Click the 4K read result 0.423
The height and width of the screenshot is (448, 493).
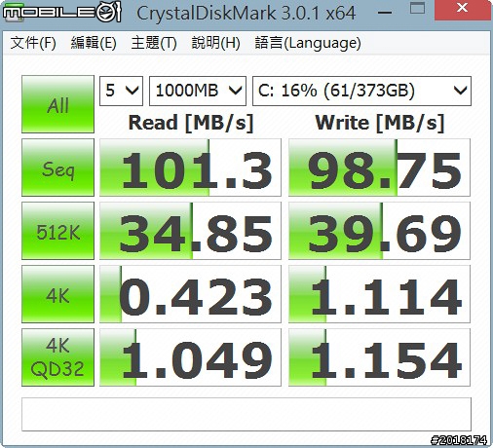click(x=190, y=294)
